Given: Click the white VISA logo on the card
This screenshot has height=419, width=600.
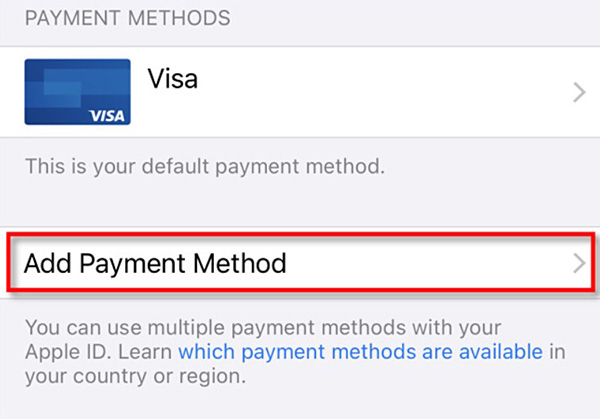Looking at the screenshot, I should click(107, 116).
